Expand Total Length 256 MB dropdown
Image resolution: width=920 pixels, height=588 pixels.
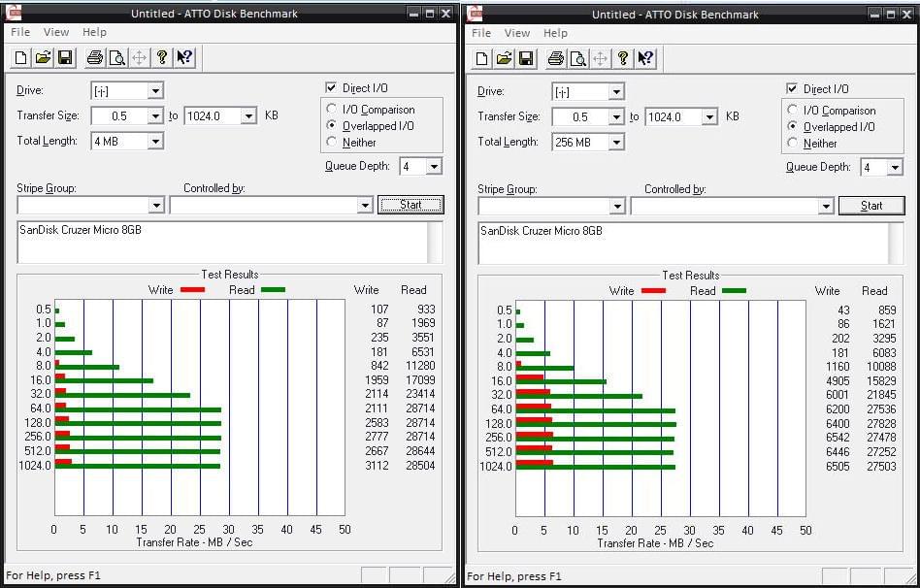[x=616, y=142]
